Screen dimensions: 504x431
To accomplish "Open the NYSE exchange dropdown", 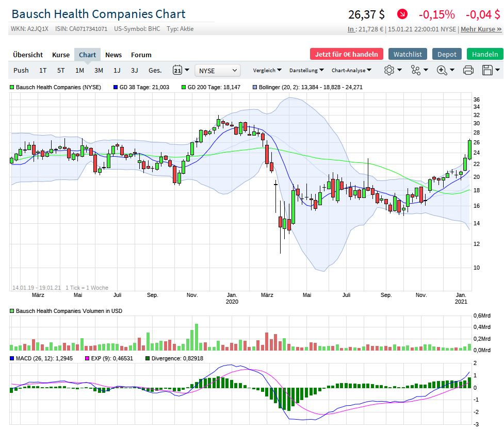I will (x=217, y=70).
